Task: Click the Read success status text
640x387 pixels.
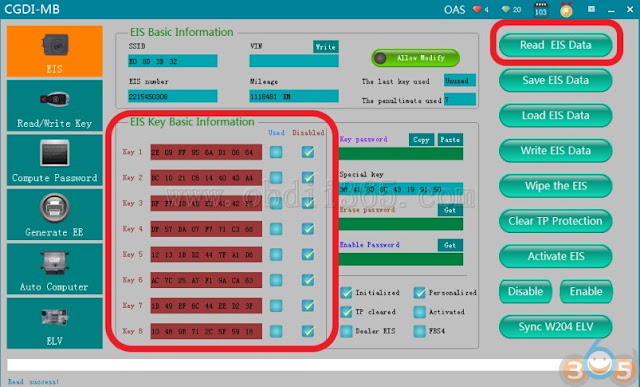Action: point(33,382)
